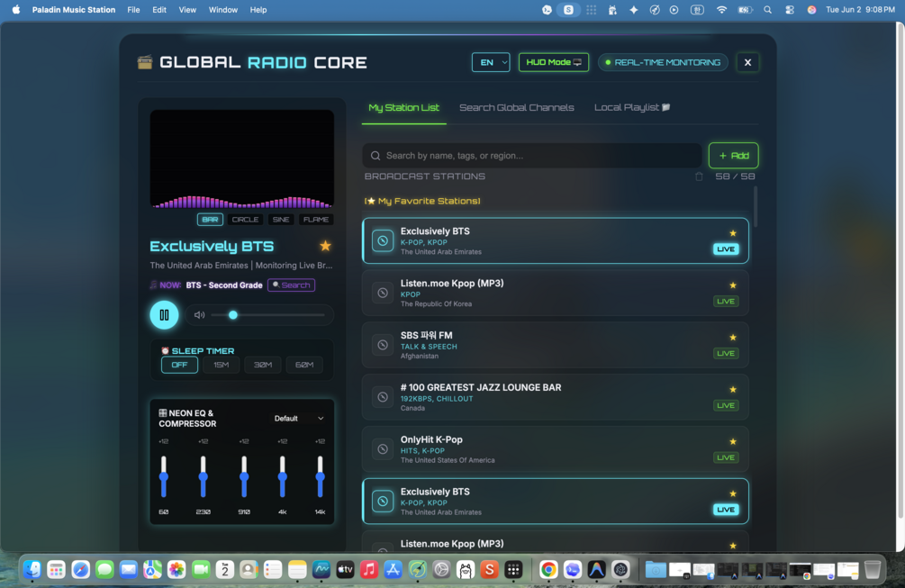This screenshot has height=588, width=905.
Task: Open Finder from the dock
Action: pos(32,570)
